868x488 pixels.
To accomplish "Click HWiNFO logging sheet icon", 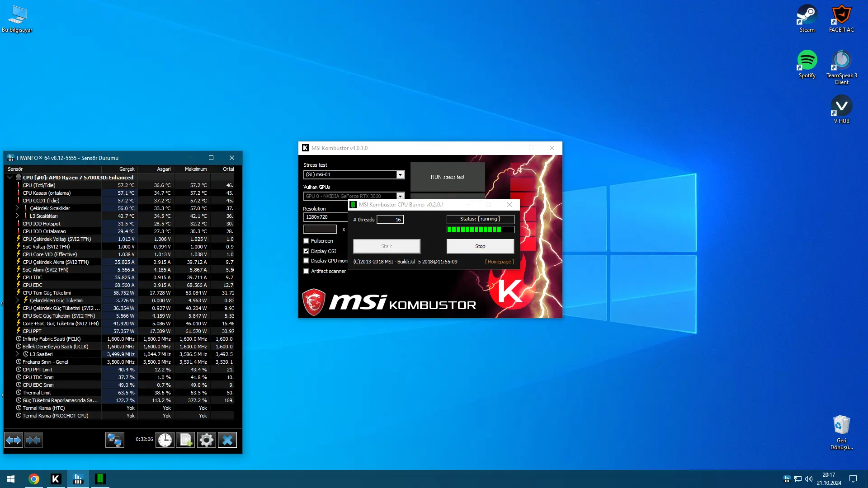I will pos(186,440).
